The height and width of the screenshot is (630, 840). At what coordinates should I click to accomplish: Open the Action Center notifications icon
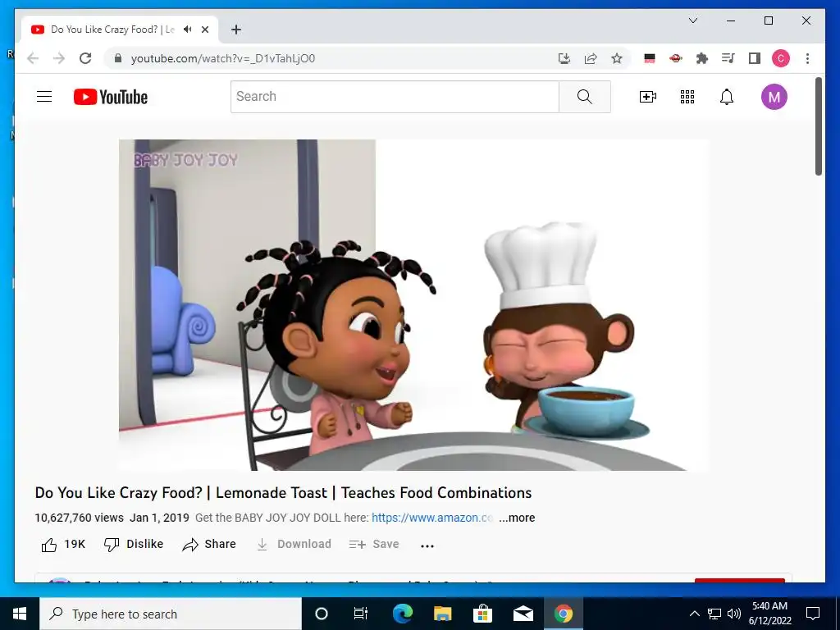click(813, 614)
